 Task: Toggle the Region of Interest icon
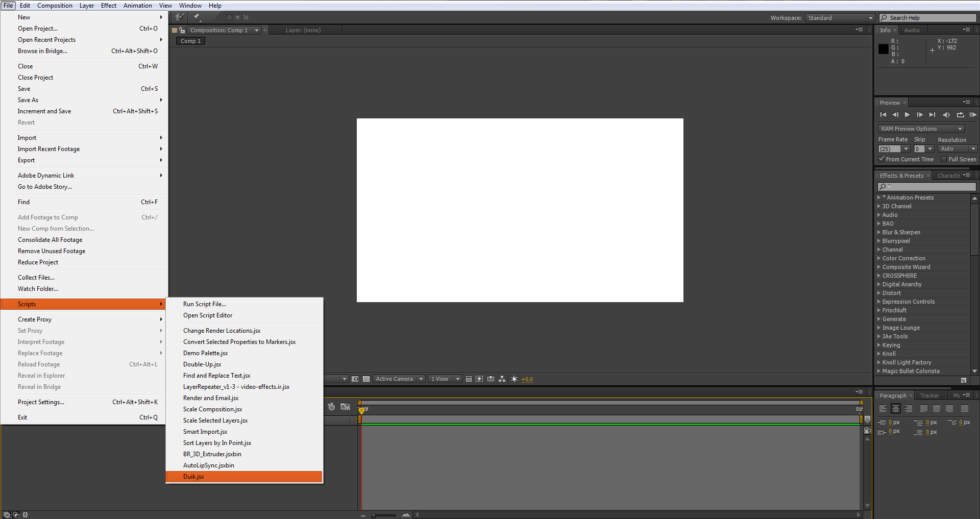tap(355, 379)
